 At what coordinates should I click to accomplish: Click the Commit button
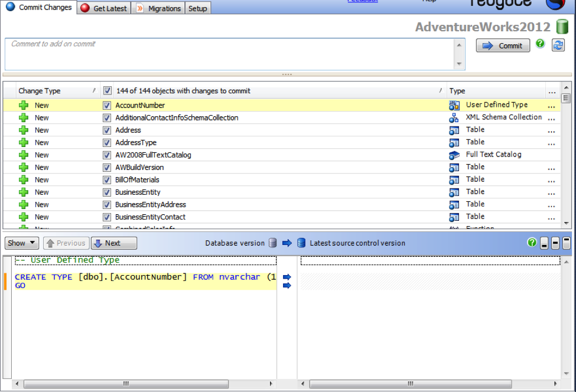point(503,45)
